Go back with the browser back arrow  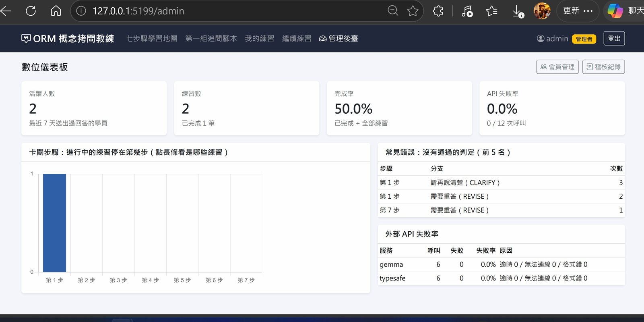click(x=5, y=11)
